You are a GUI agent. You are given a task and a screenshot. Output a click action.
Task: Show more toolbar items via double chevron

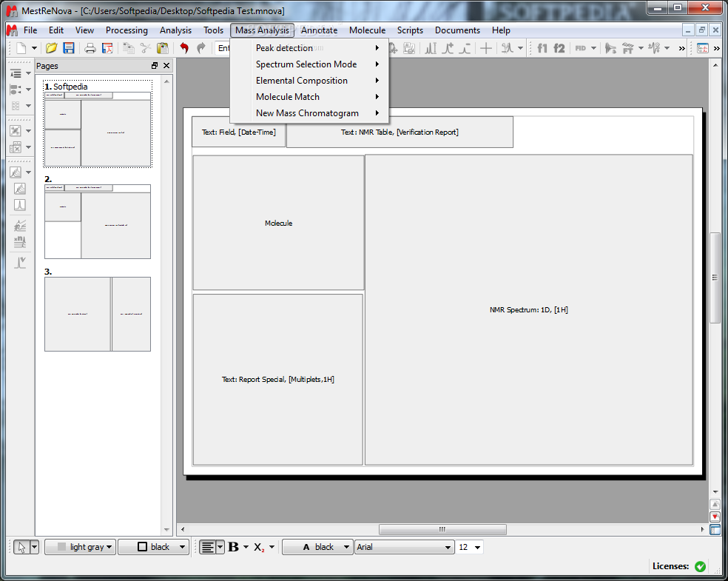pos(681,48)
